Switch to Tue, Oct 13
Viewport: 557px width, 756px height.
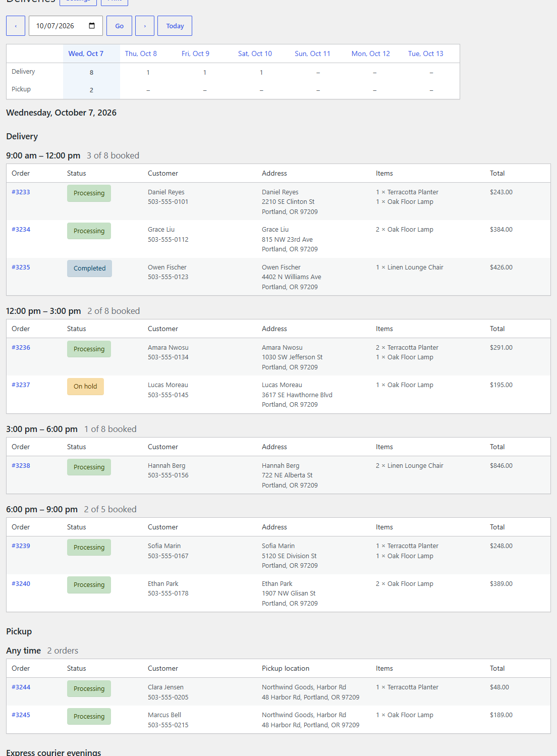[426, 53]
